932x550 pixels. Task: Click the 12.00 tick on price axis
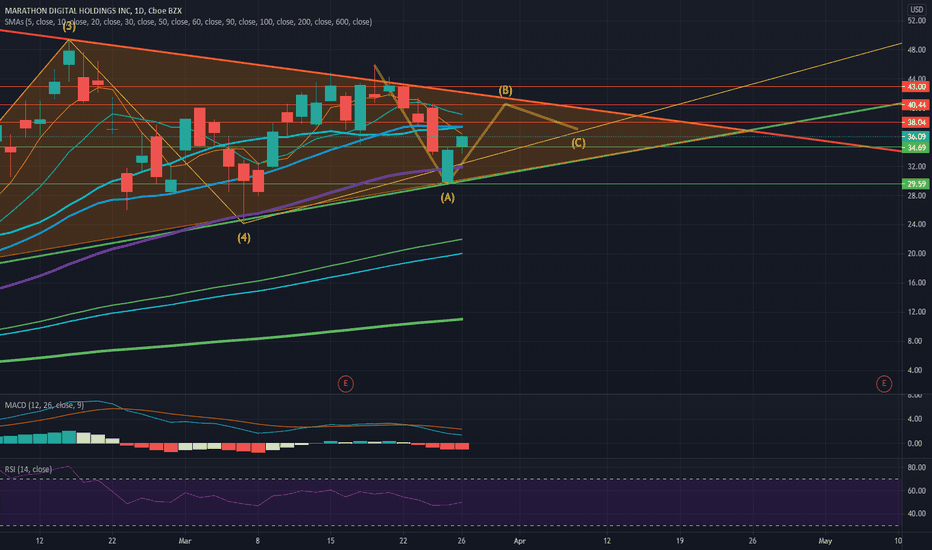tap(917, 312)
